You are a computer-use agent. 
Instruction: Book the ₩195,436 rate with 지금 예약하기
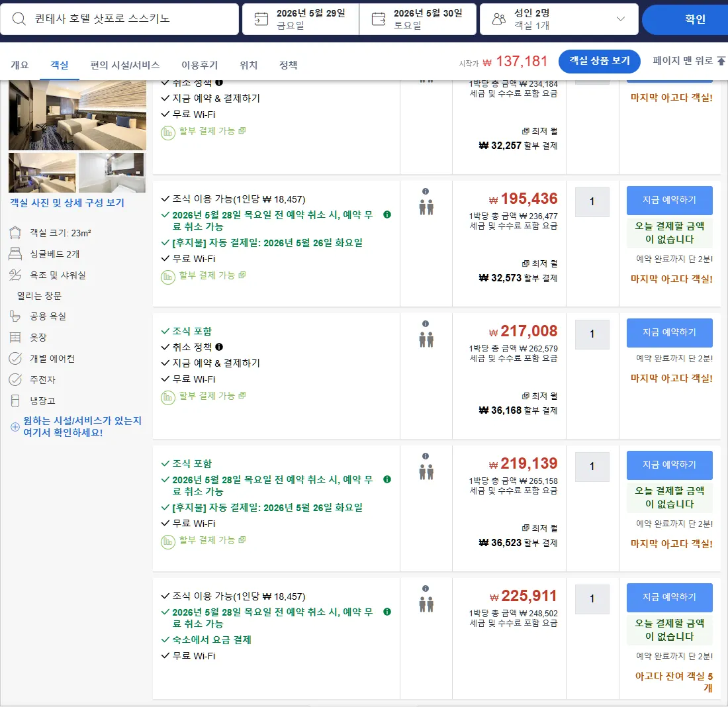pyautogui.click(x=670, y=200)
